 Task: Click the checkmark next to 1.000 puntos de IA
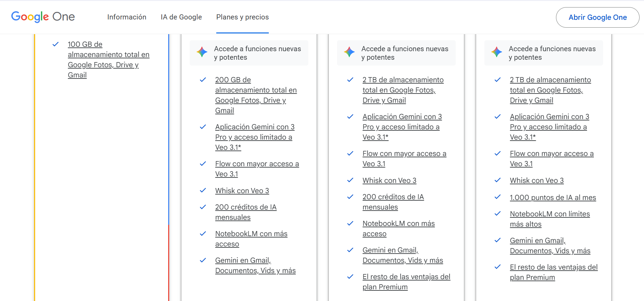[498, 197]
